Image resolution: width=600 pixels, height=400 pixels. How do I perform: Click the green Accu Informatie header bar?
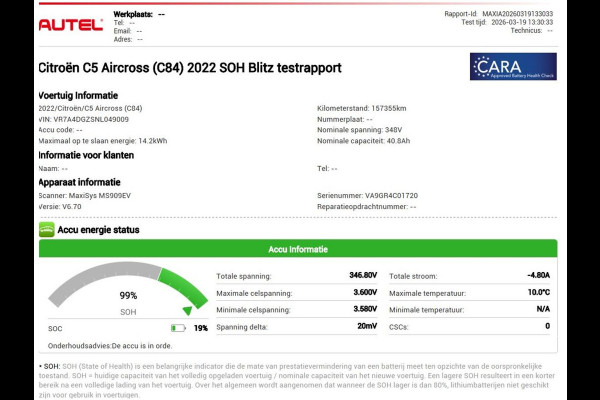298,249
